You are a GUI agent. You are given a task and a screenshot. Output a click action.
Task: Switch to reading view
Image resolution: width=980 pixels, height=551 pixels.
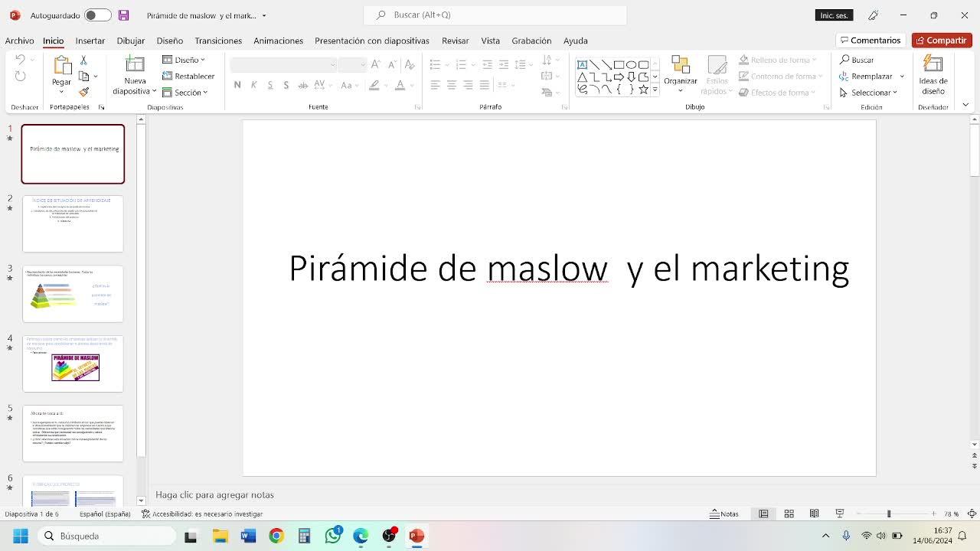click(x=814, y=514)
